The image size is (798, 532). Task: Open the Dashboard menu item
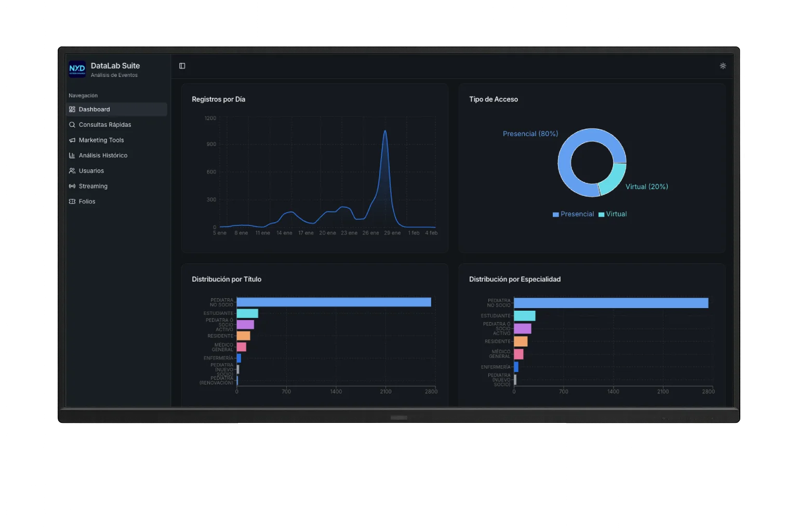[116, 109]
